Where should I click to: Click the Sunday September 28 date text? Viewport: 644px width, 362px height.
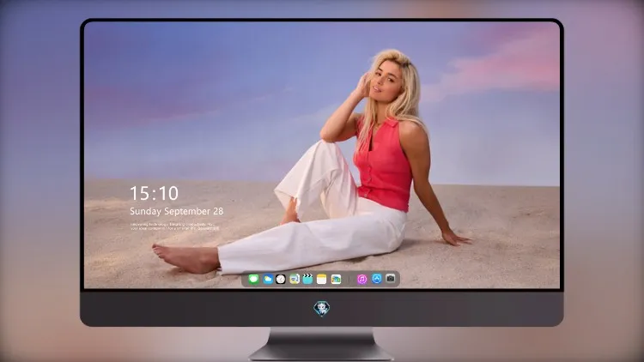click(x=177, y=211)
